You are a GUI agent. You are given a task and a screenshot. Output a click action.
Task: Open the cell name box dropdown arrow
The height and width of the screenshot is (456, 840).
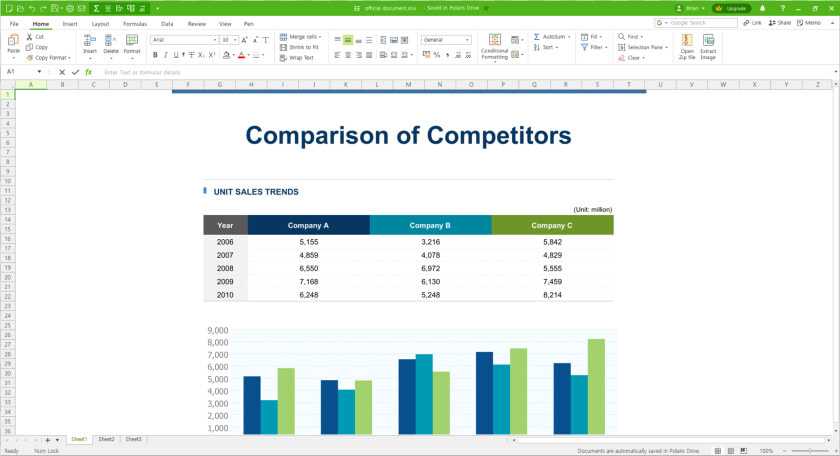(39, 72)
